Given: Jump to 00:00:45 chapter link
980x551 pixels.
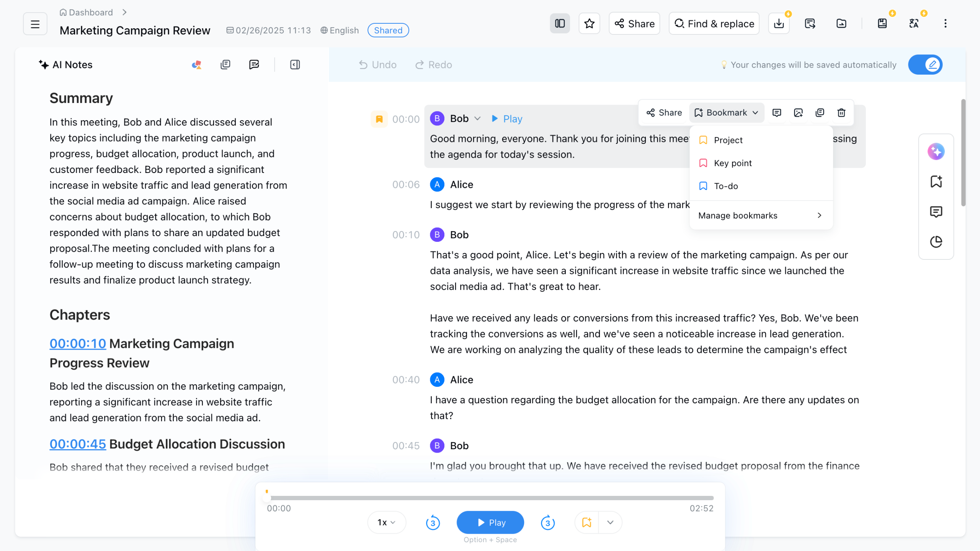Looking at the screenshot, I should point(78,444).
